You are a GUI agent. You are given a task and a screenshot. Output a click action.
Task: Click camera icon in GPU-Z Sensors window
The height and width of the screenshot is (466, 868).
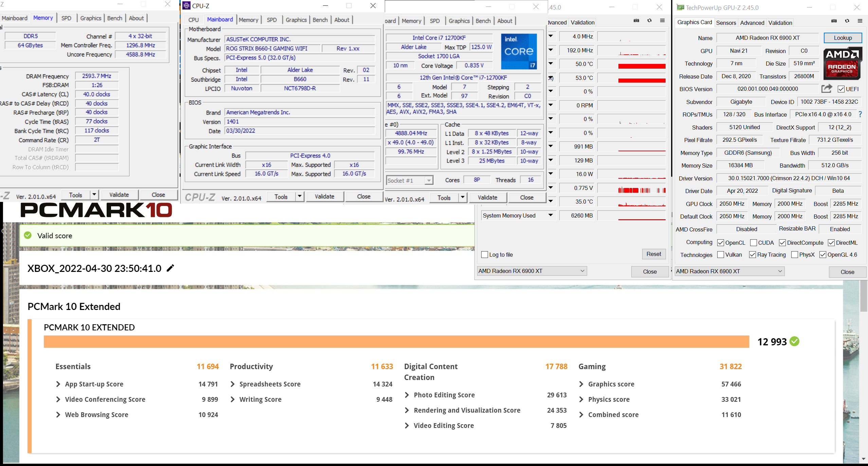(x=636, y=21)
